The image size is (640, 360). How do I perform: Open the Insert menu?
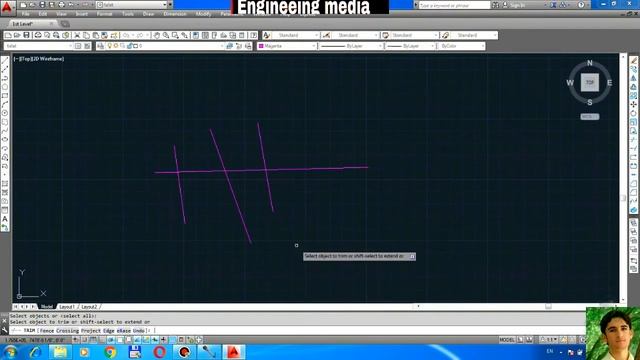[82, 14]
